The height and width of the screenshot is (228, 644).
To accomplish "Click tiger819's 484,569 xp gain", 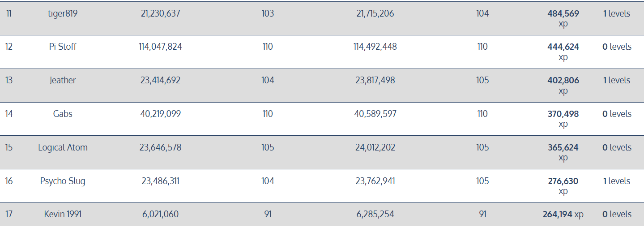I will click(563, 18).
